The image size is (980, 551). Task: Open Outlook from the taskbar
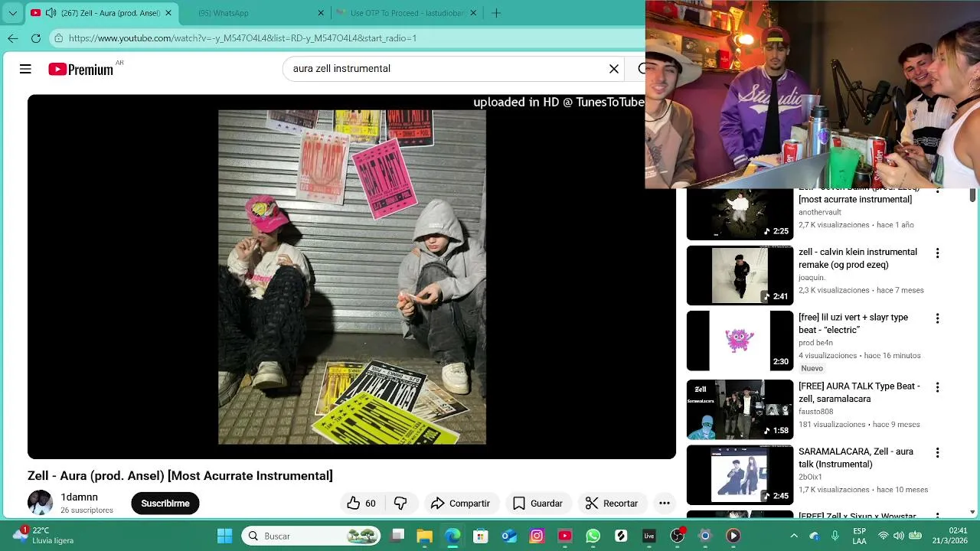(509, 536)
